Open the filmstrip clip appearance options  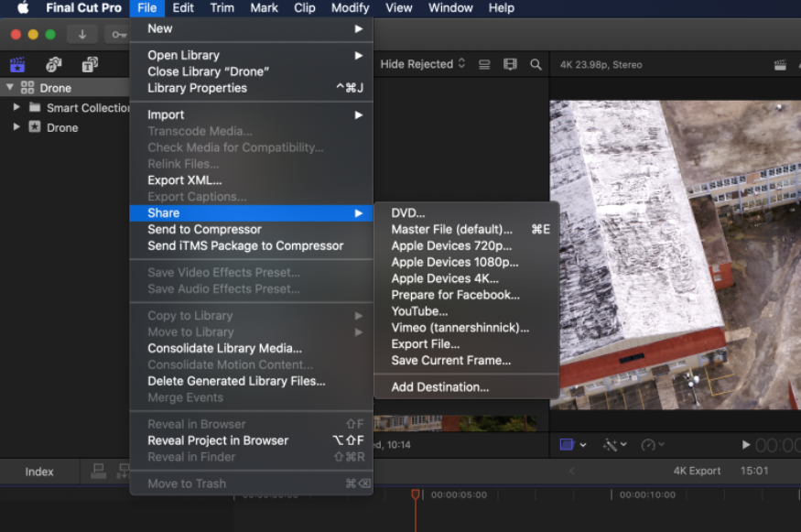pos(510,64)
